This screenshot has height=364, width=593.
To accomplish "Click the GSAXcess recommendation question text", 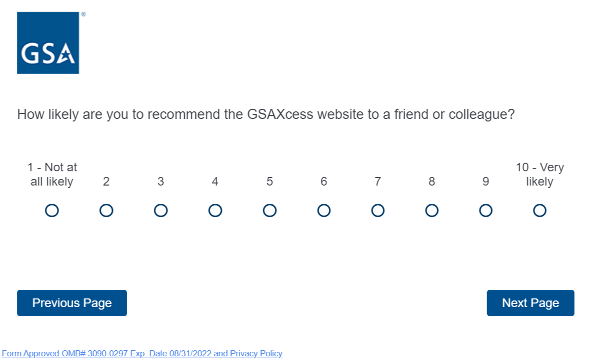I will 266,114.
